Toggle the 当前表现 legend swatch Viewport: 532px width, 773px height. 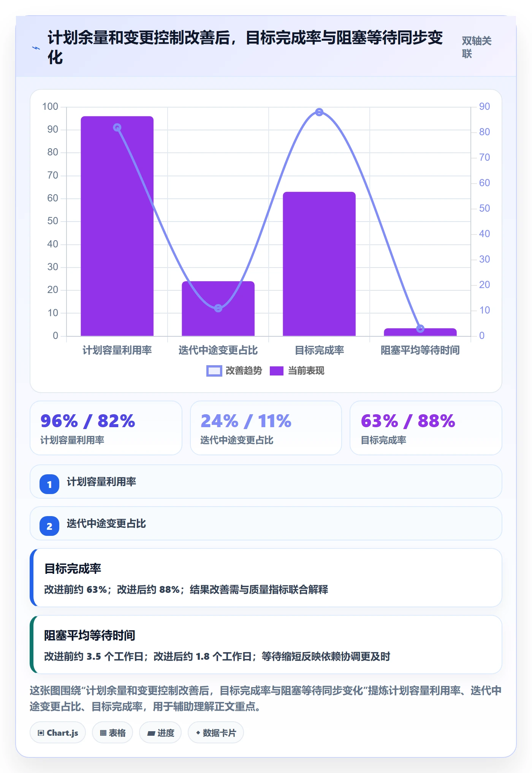coord(277,371)
